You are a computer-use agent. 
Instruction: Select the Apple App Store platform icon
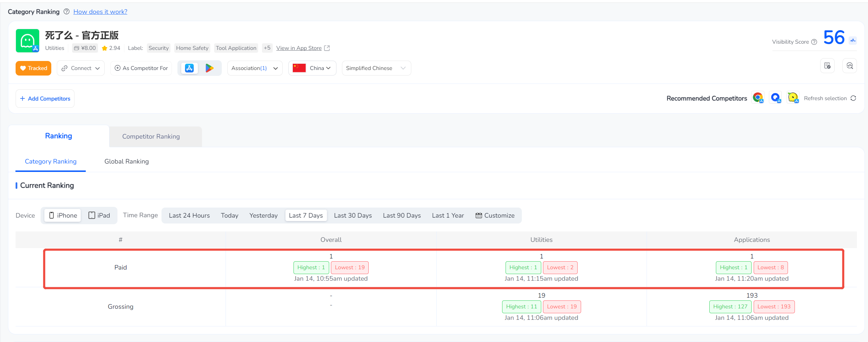click(189, 68)
